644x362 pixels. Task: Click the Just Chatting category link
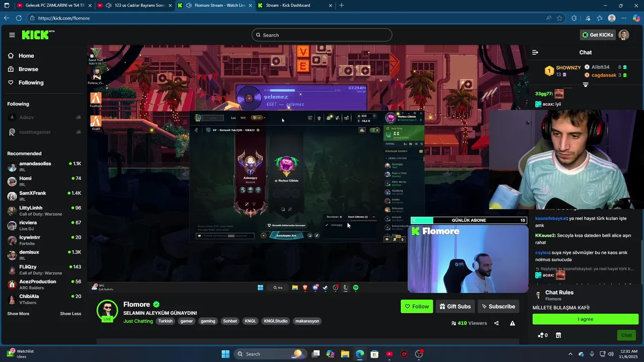[x=138, y=321]
